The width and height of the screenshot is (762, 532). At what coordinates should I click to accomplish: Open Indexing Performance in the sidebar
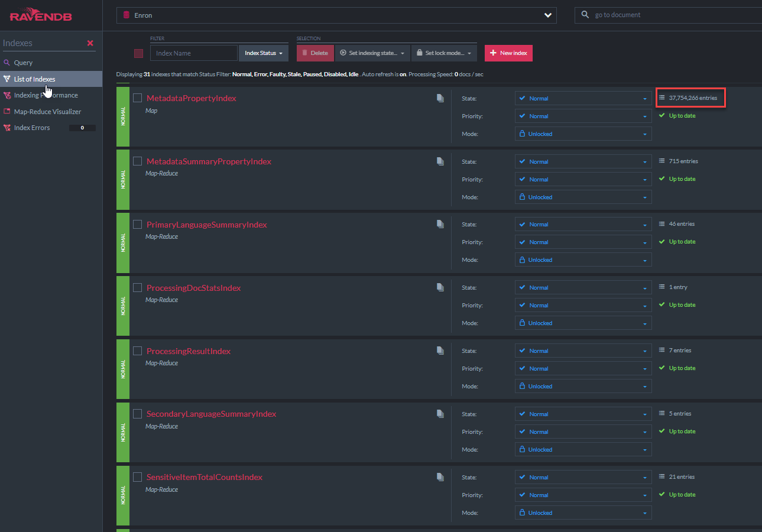pyautogui.click(x=46, y=95)
